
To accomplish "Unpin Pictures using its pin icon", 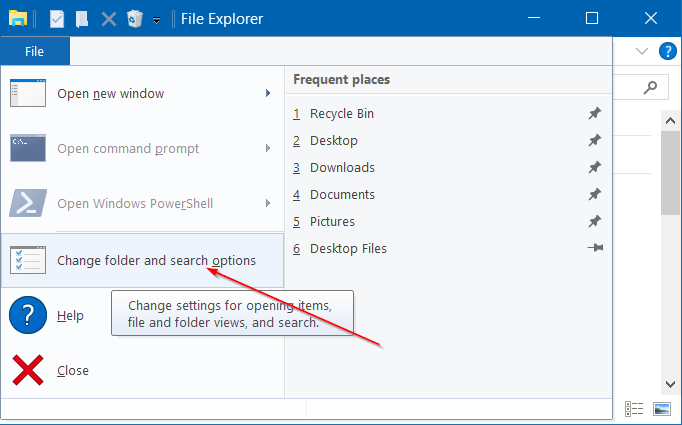I will coord(595,221).
